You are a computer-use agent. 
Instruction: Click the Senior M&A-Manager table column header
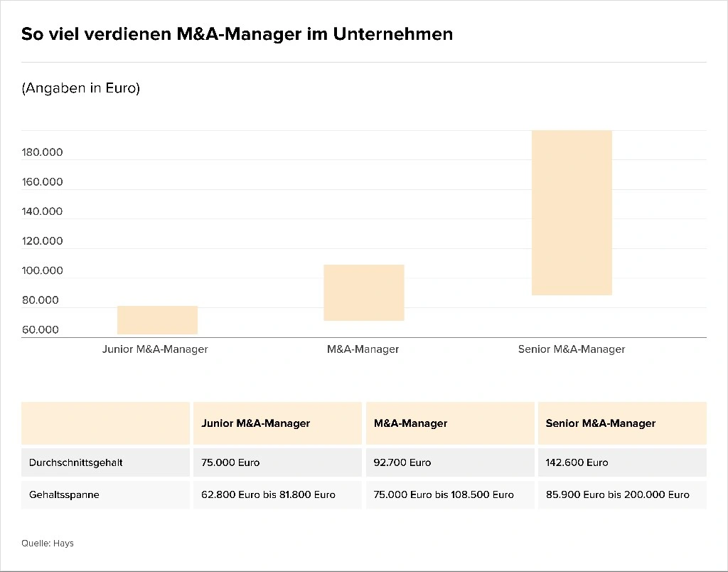pyautogui.click(x=601, y=423)
